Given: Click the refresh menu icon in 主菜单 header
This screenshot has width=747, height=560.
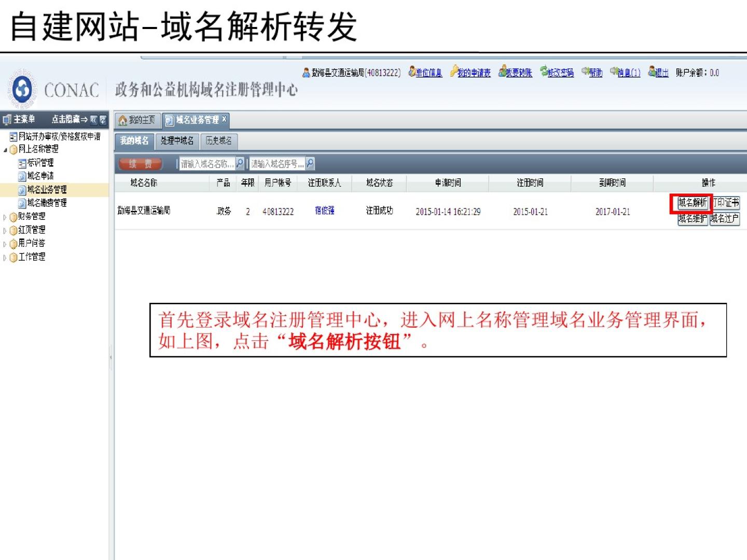Looking at the screenshot, I should [x=103, y=120].
